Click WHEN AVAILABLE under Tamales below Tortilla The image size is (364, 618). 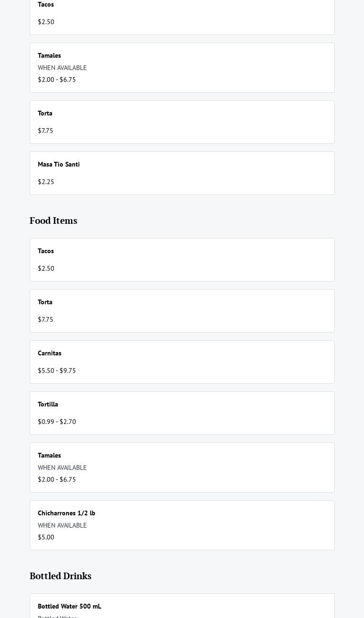(62, 468)
